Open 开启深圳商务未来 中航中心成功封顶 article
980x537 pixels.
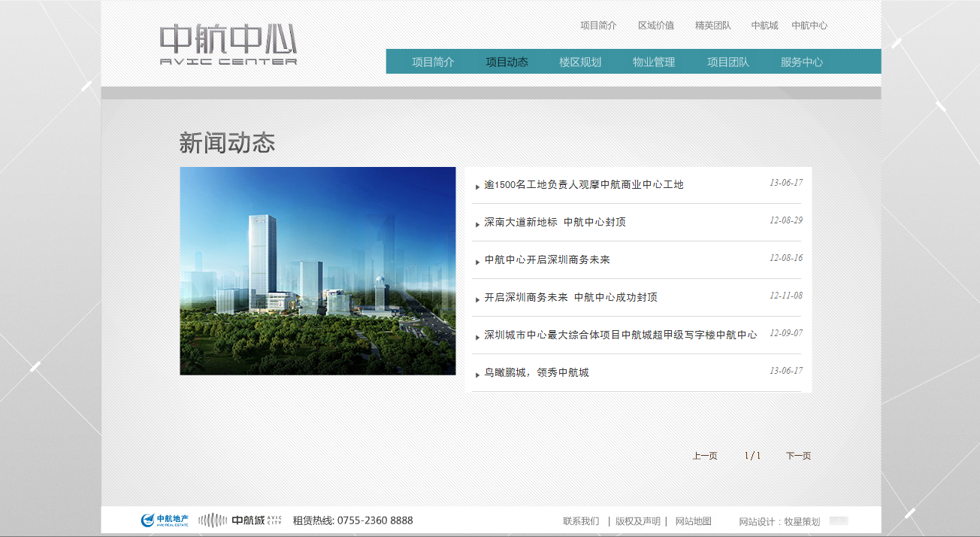pyautogui.click(x=570, y=297)
